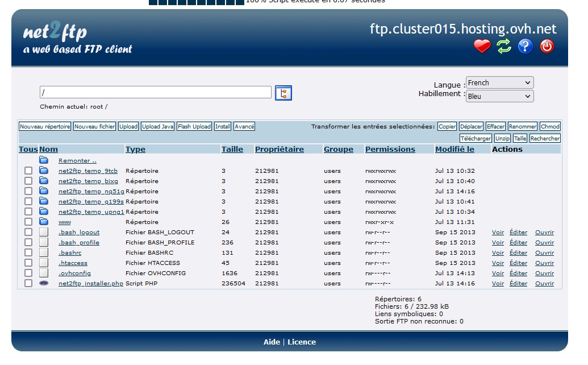This screenshot has width=588, height=365.
Task: Click the folder icon for www directory
Action: 44,222
